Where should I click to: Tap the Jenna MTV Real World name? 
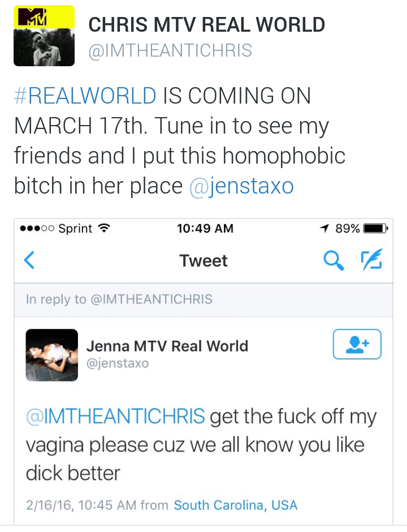click(x=167, y=346)
